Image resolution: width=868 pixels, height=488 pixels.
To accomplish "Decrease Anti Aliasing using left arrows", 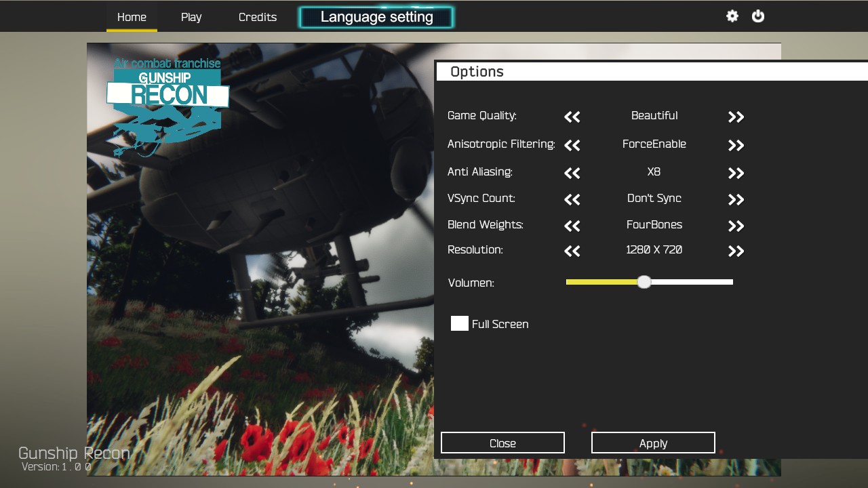I will (x=572, y=174).
